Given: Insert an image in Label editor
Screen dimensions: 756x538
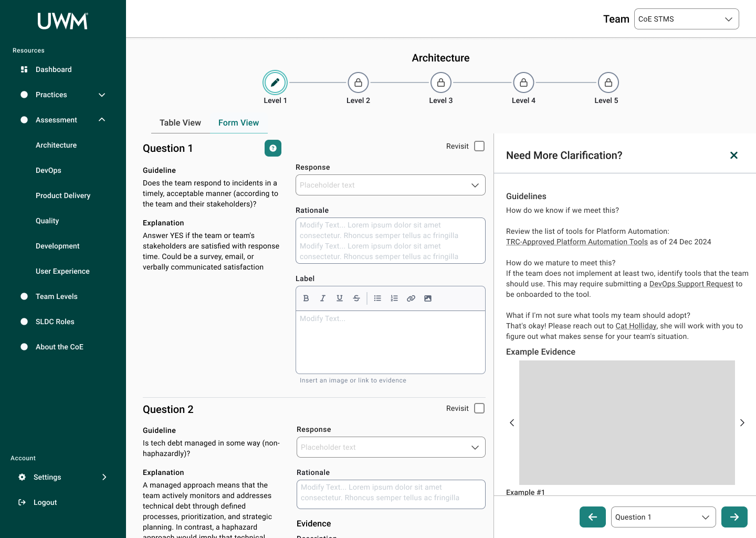Looking at the screenshot, I should pos(428,298).
